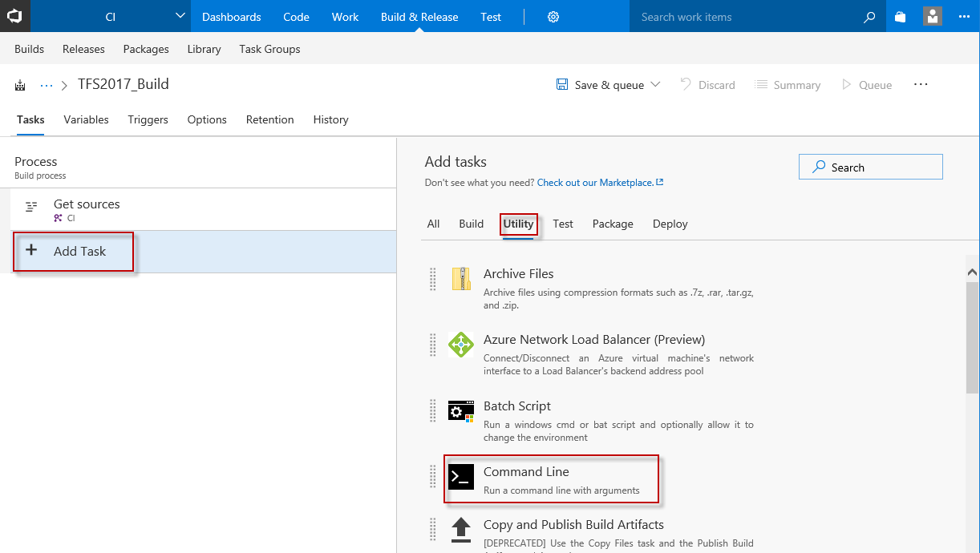Go to the Releases page
The width and height of the screenshot is (980, 553).
pos(83,49)
